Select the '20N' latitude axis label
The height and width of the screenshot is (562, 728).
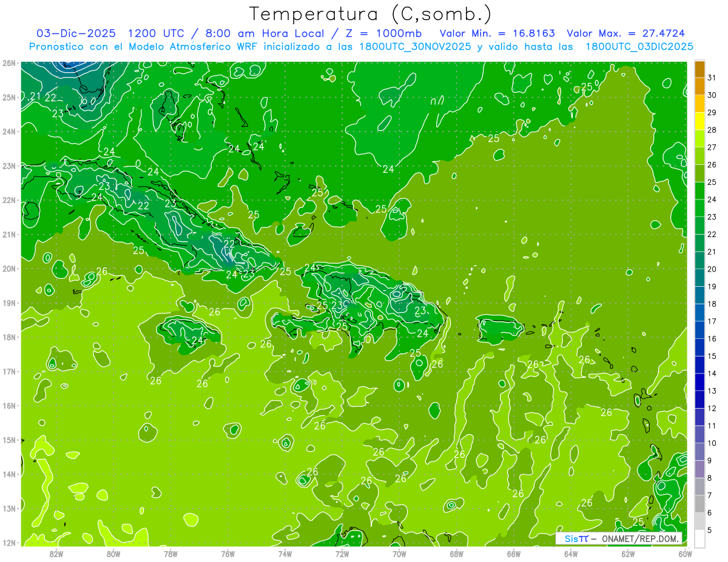(x=8, y=269)
